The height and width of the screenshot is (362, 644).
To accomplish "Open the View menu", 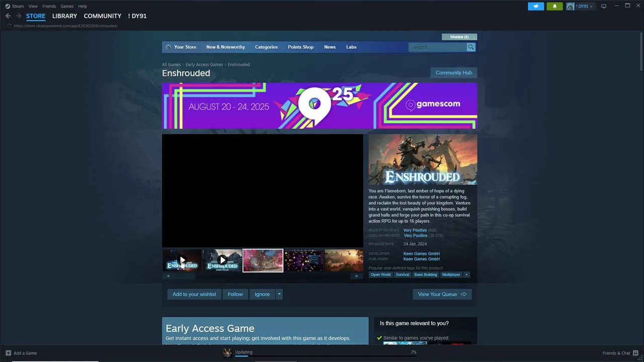I will 33,6.
